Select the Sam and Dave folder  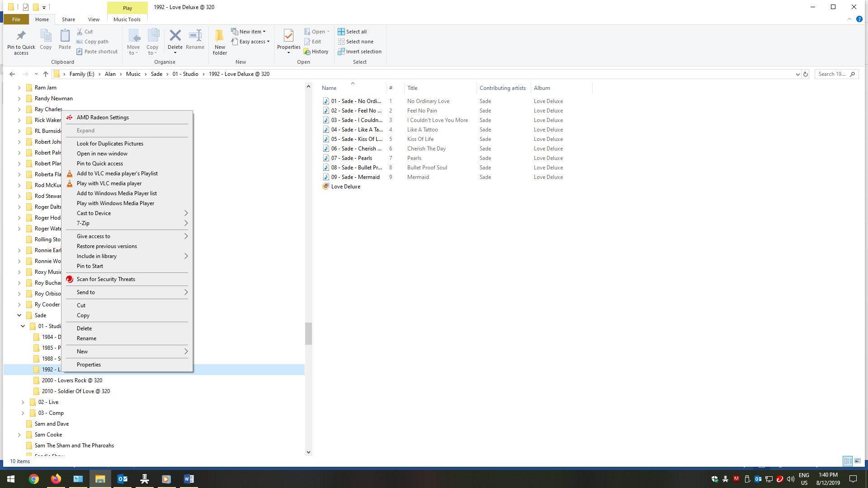52,424
